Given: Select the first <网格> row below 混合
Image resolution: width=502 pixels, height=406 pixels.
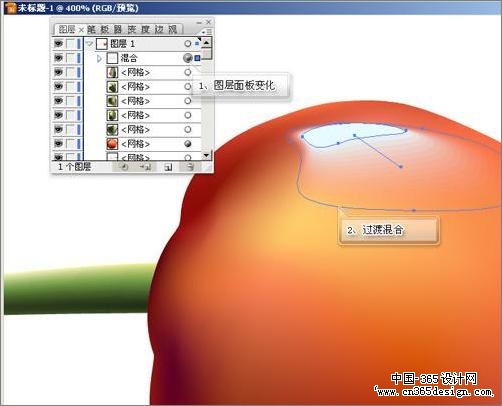Looking at the screenshot, I should (x=143, y=72).
